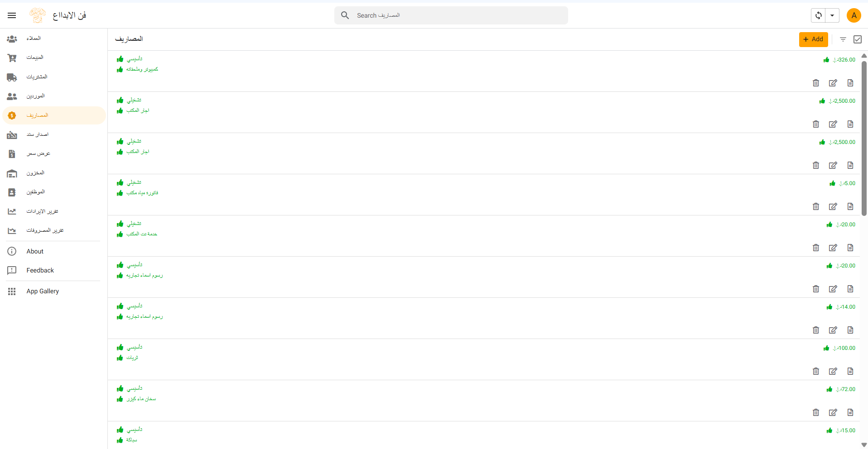Viewport: 868px width, 449px height.
Task: Open the sync options dropdown arrow
Action: coord(832,15)
